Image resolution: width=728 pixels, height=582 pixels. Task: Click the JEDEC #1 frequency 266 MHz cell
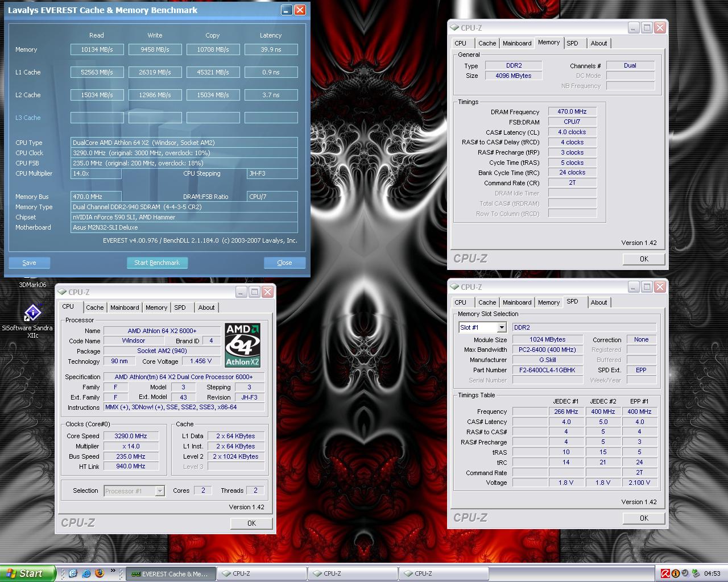[x=566, y=411]
